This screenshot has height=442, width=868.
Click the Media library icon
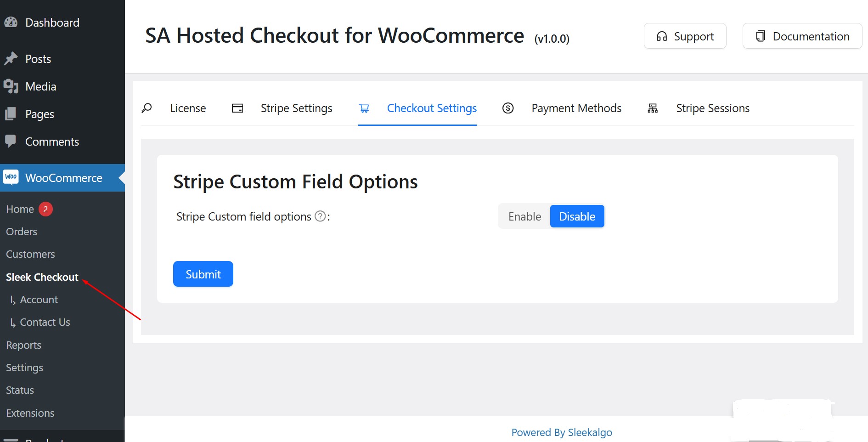pos(11,86)
